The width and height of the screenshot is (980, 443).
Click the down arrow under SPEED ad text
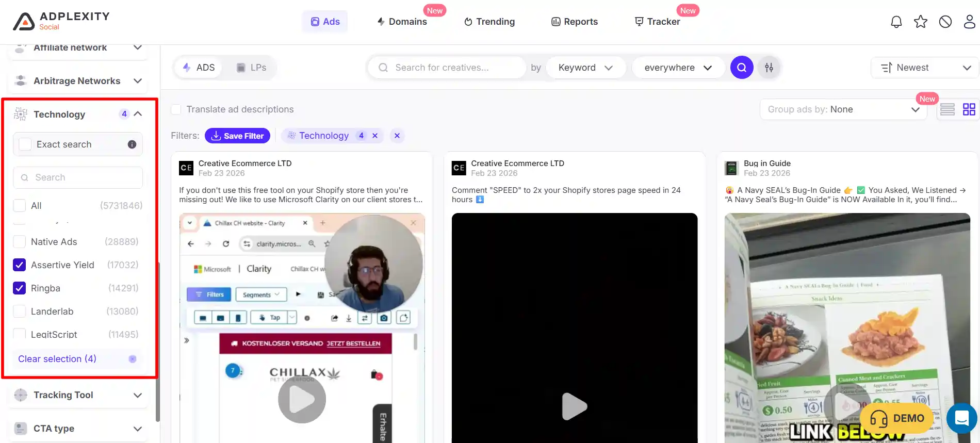click(x=480, y=200)
